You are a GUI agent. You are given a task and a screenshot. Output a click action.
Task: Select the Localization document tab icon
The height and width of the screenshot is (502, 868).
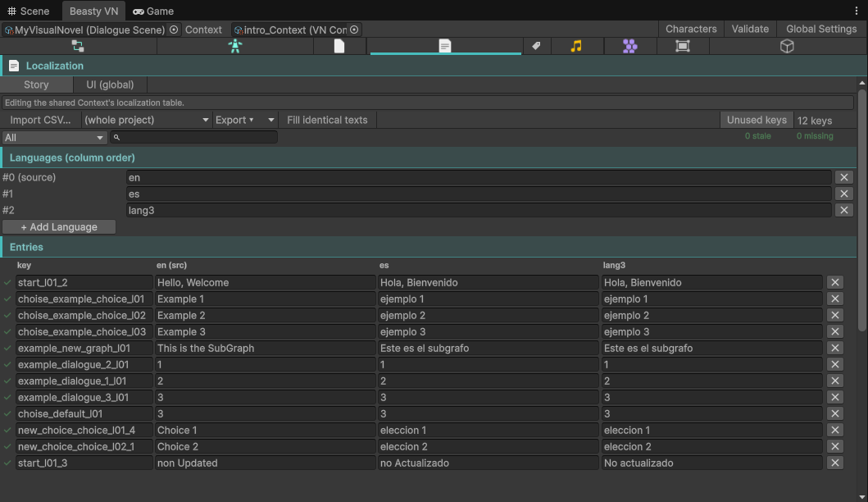pos(445,46)
